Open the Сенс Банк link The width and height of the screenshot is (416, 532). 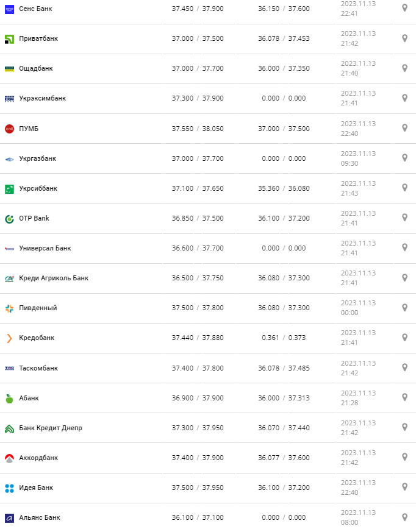click(36, 9)
